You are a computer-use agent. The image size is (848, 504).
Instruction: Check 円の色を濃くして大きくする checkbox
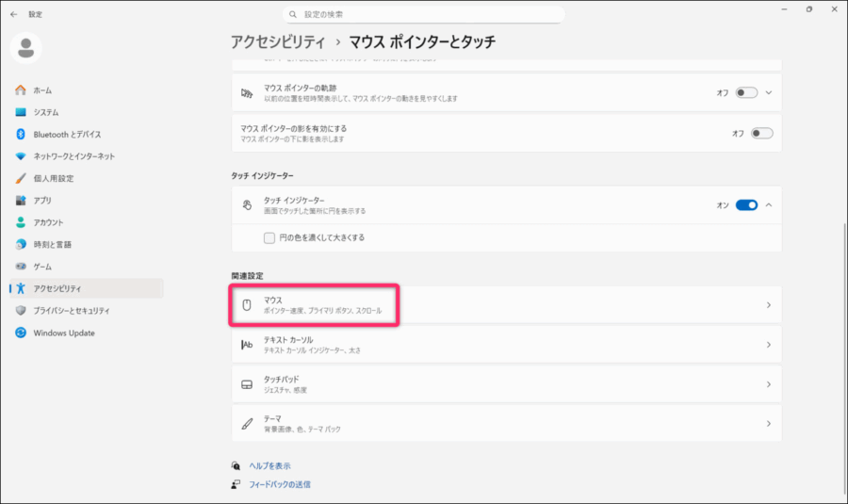click(x=269, y=237)
